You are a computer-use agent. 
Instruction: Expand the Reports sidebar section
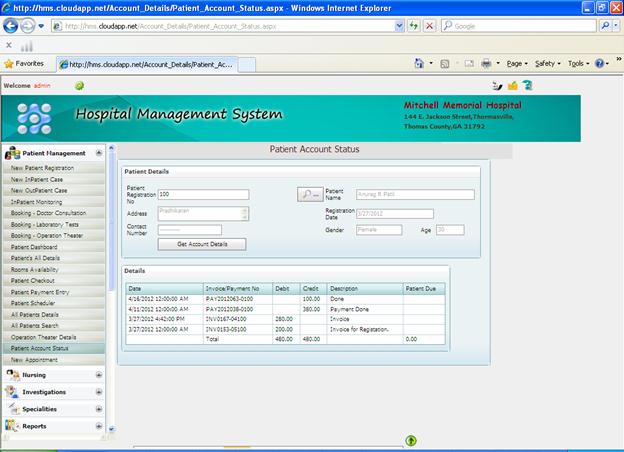tap(98, 426)
